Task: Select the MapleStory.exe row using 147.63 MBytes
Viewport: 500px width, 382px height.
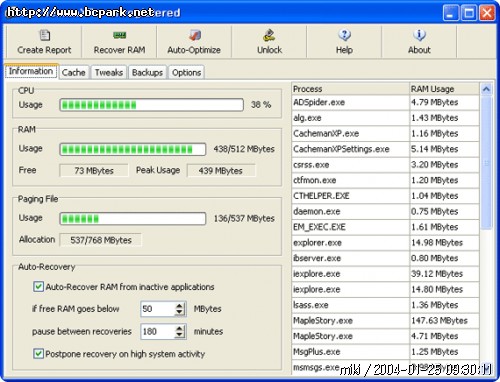Action: [x=385, y=321]
